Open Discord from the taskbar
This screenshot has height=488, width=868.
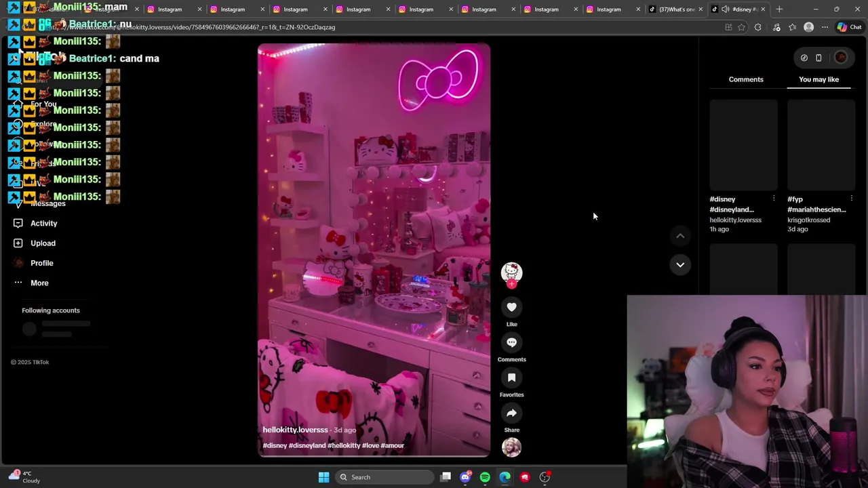(465, 477)
